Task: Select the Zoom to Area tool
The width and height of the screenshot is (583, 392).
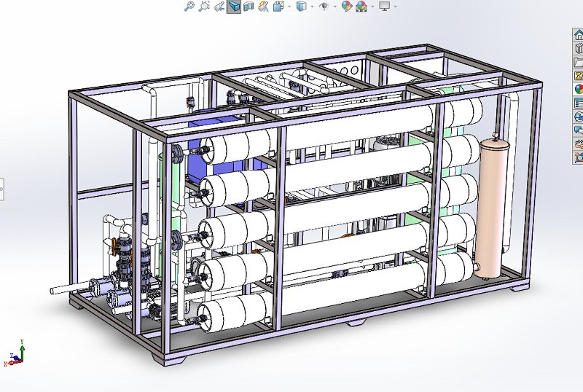Action: click(205, 6)
